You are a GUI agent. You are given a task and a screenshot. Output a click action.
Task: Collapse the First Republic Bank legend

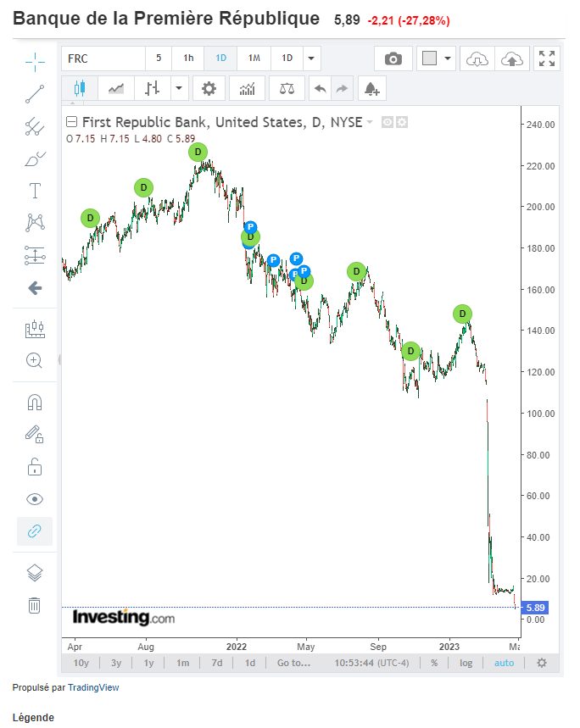click(x=71, y=122)
